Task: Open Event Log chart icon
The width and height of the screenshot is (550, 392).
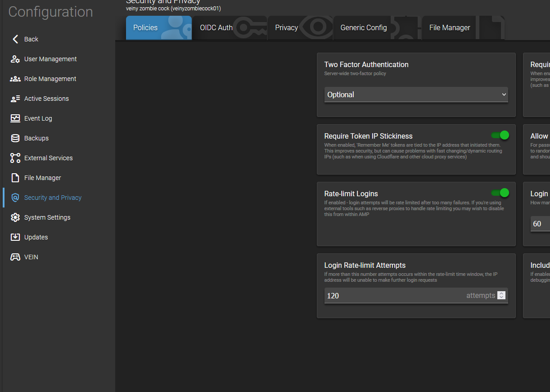Action: (15, 118)
